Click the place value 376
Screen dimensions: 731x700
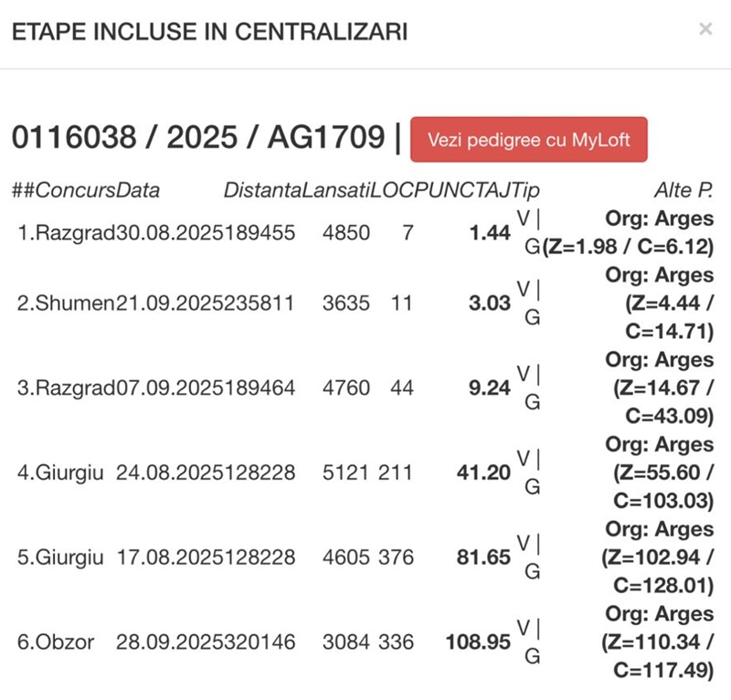[x=395, y=557]
